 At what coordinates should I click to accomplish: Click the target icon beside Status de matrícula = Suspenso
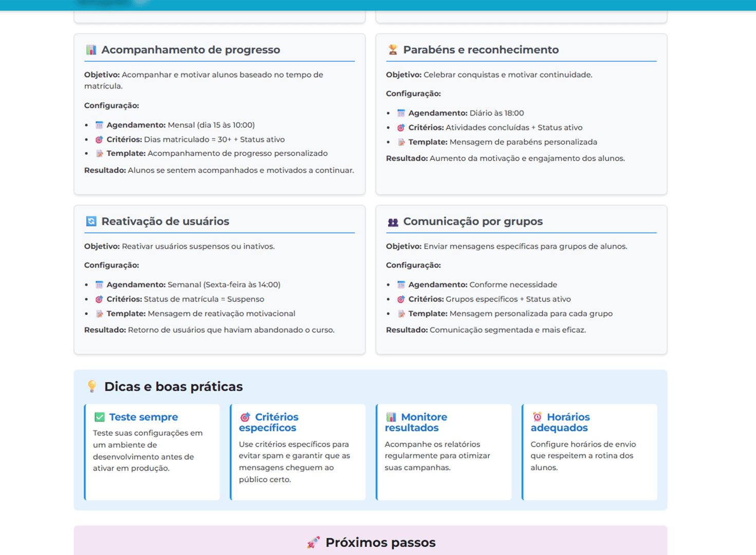click(x=99, y=299)
